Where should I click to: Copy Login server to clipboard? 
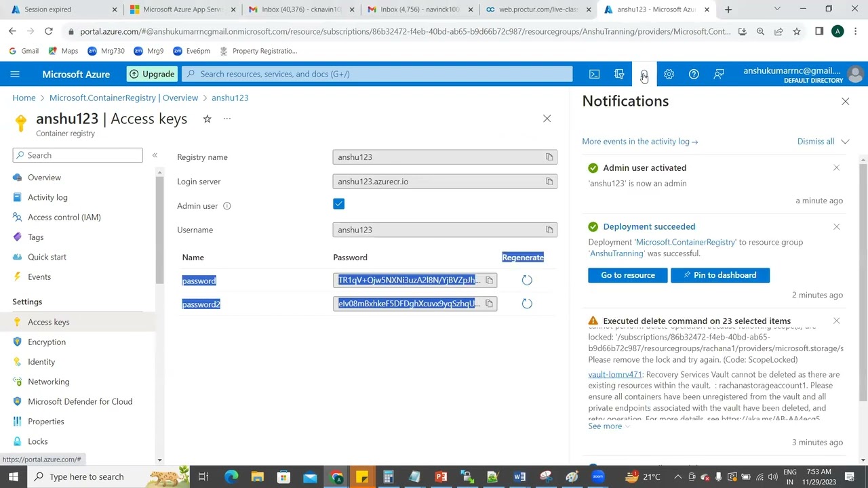pos(549,182)
